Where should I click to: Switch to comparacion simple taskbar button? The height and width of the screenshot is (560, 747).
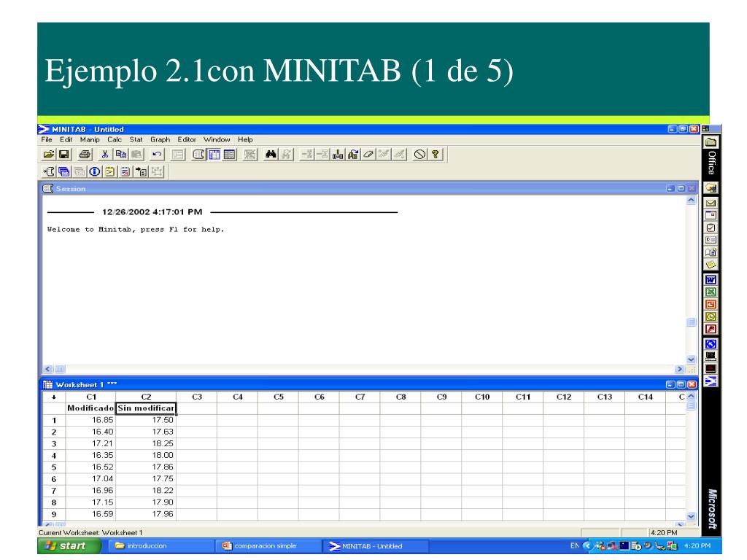pyautogui.click(x=267, y=545)
